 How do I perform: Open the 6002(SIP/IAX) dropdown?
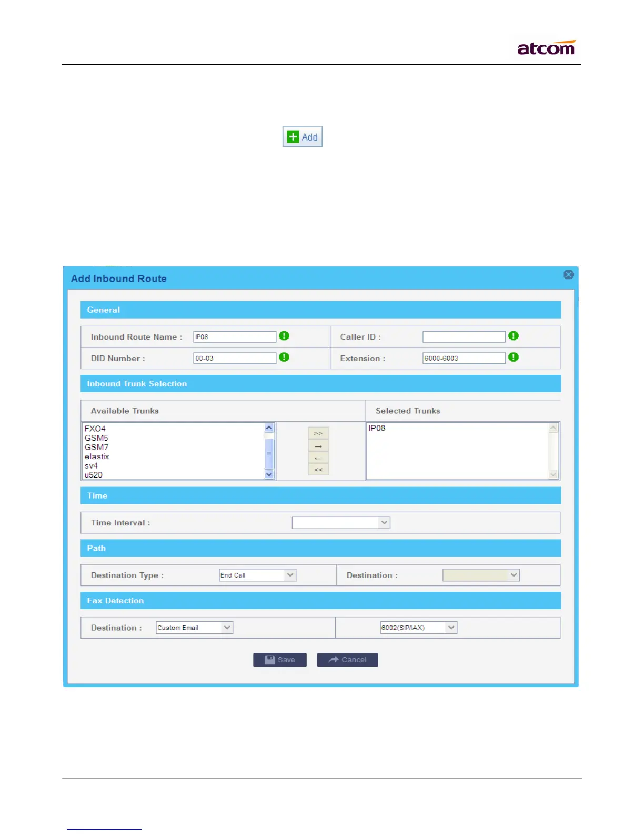click(x=419, y=628)
